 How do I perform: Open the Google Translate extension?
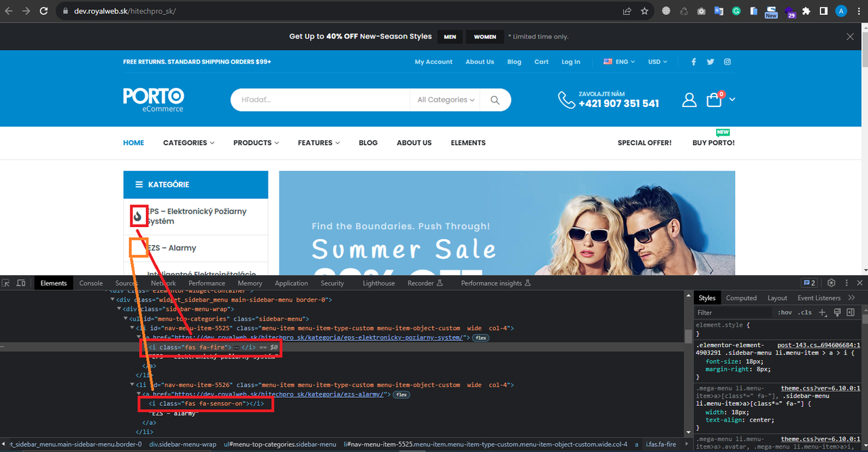[719, 12]
